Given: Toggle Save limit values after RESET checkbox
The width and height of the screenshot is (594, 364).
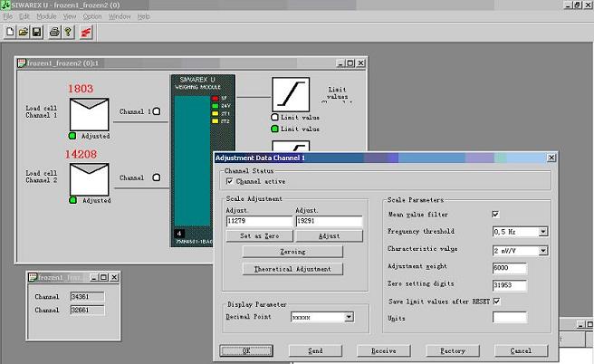Looking at the screenshot, I should coord(496,302).
